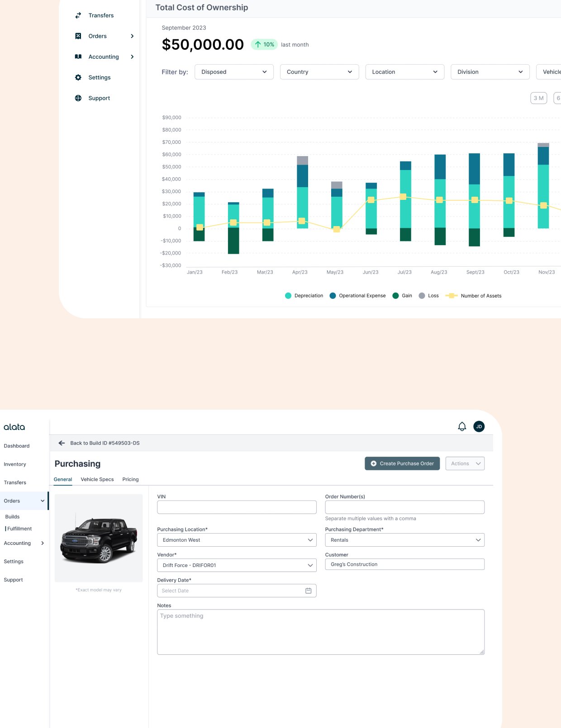
Task: Open the JD user avatar
Action: tap(479, 426)
